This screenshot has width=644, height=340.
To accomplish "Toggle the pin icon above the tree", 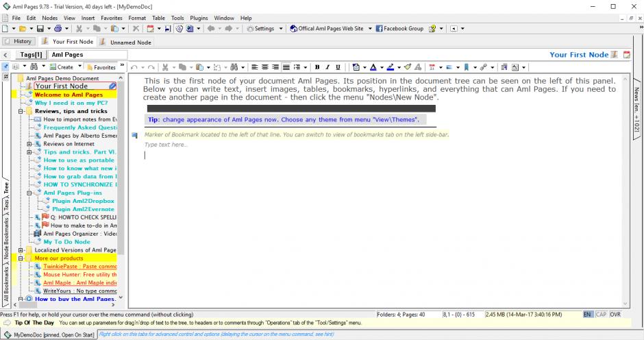I will click(x=5, y=66).
